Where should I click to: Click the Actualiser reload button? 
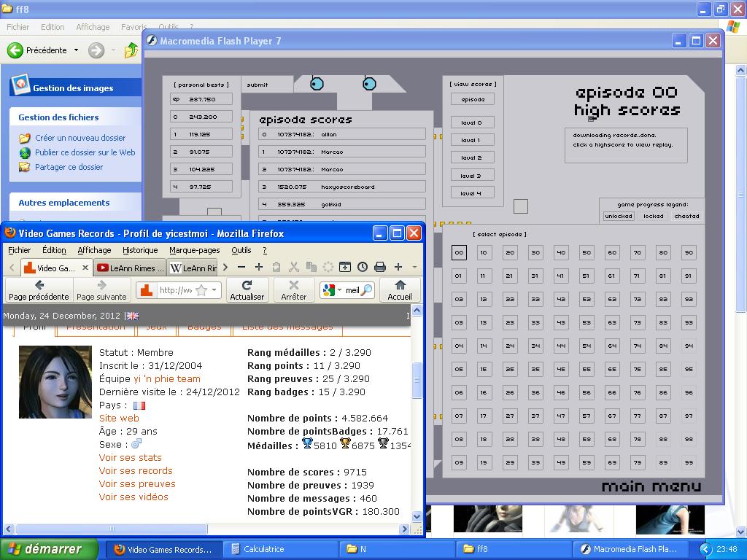coord(247,289)
